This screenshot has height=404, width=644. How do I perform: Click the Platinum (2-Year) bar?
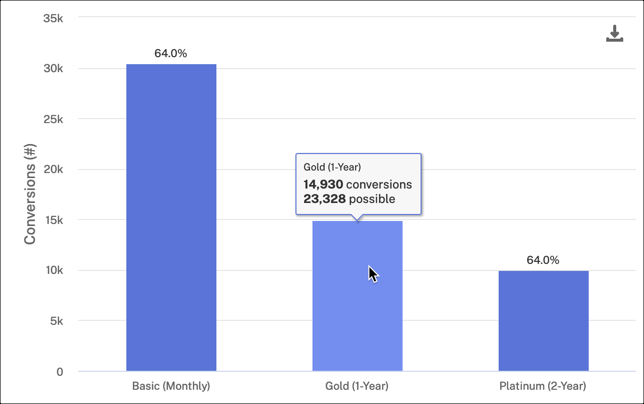point(543,320)
